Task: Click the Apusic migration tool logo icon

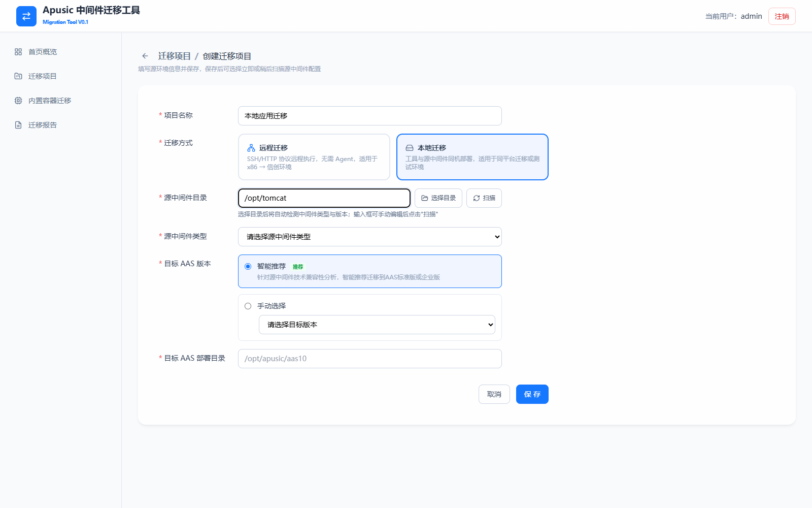Action: (x=26, y=16)
